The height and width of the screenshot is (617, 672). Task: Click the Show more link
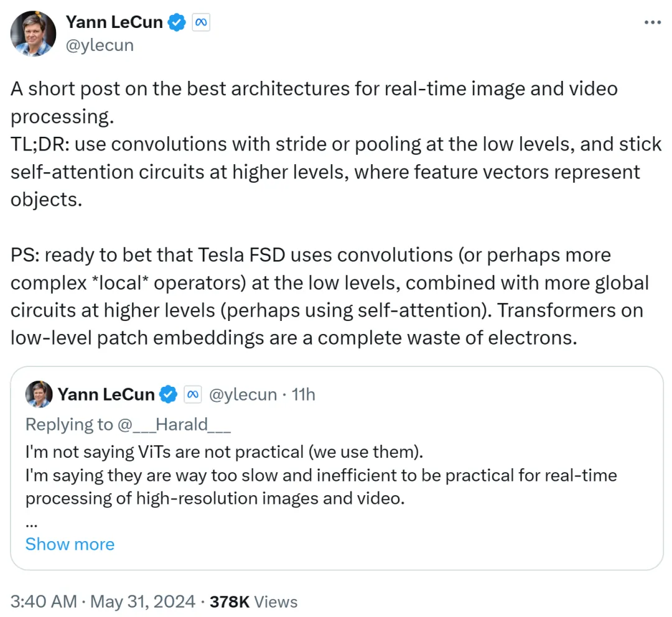point(70,544)
